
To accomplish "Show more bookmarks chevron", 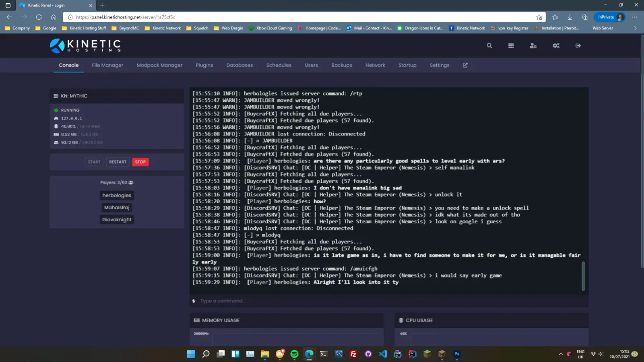I will coord(636,28).
